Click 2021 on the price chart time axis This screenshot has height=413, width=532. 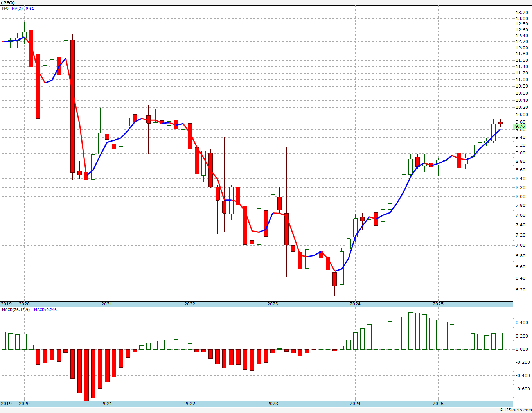tap(107, 304)
